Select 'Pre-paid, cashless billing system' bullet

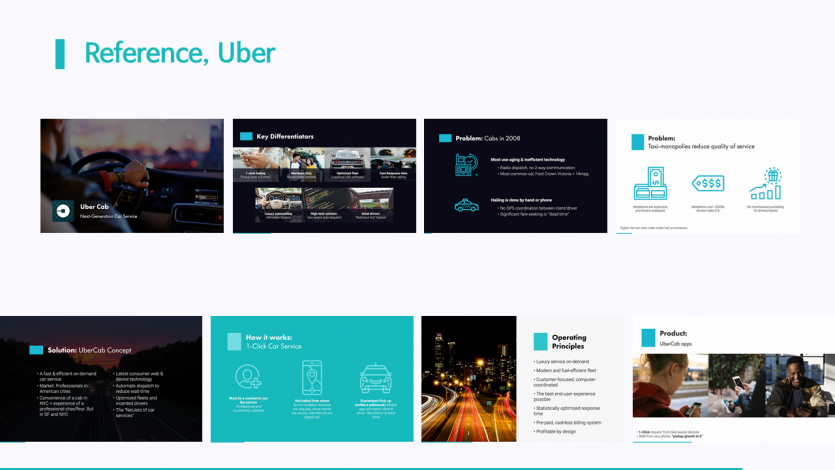pyautogui.click(x=568, y=423)
